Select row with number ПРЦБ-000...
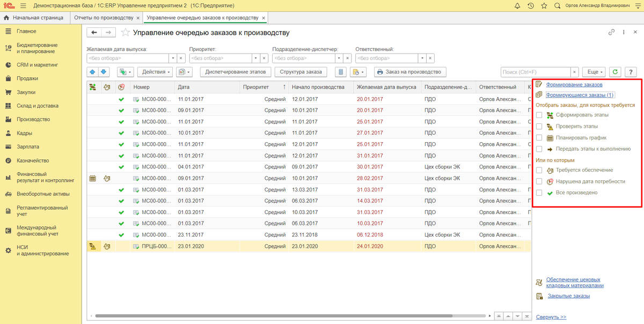The image size is (644, 324). point(309,246)
